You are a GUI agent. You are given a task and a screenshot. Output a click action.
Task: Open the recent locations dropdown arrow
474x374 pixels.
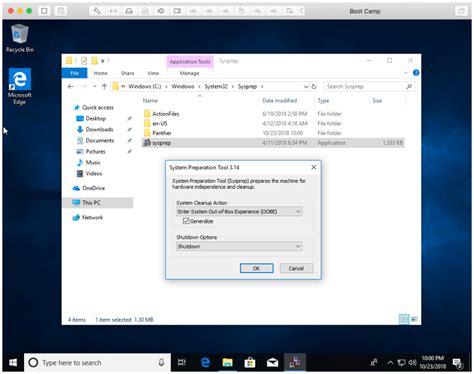95,86
